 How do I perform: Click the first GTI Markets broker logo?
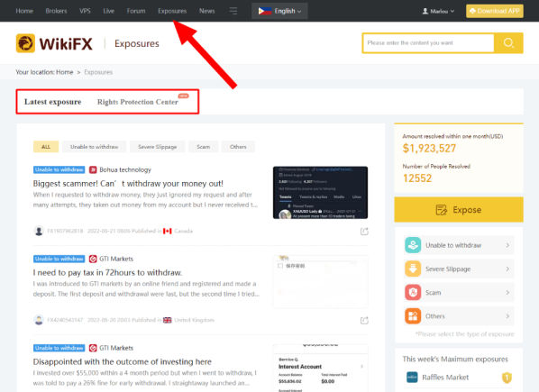click(x=93, y=259)
